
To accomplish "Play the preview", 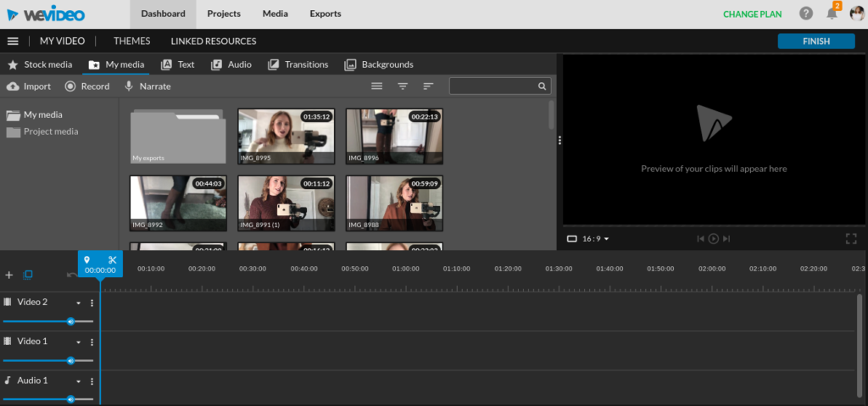I will click(x=714, y=239).
